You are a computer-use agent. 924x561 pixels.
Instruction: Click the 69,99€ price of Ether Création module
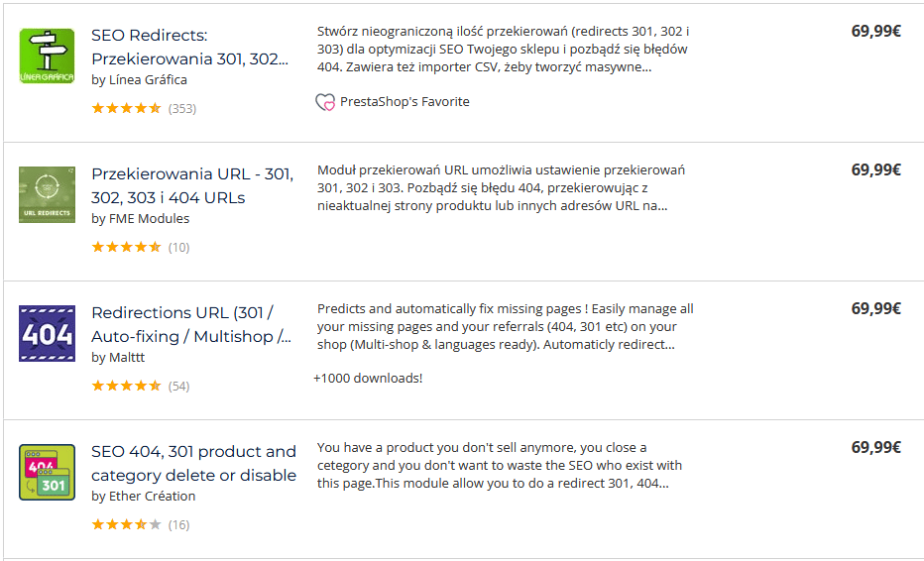click(x=875, y=447)
